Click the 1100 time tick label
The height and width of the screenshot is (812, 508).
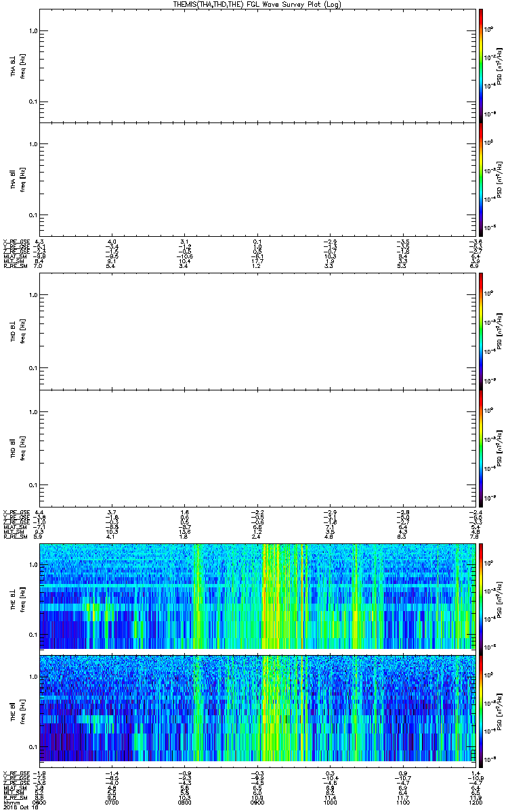point(402,803)
